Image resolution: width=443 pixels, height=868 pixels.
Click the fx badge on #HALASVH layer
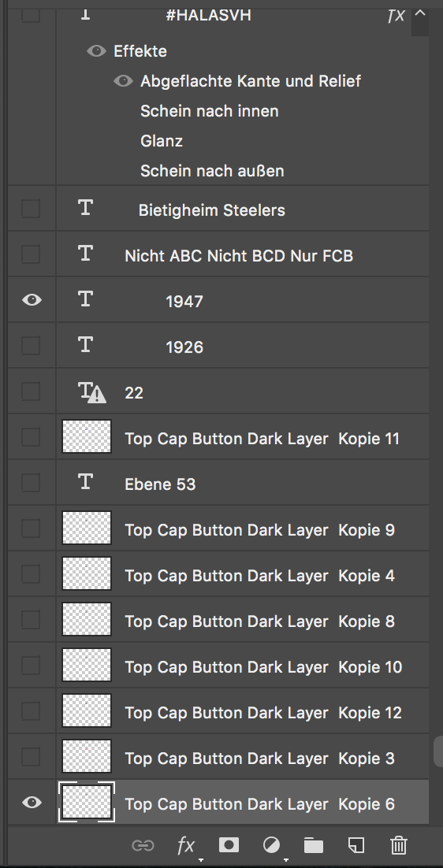pyautogui.click(x=396, y=16)
